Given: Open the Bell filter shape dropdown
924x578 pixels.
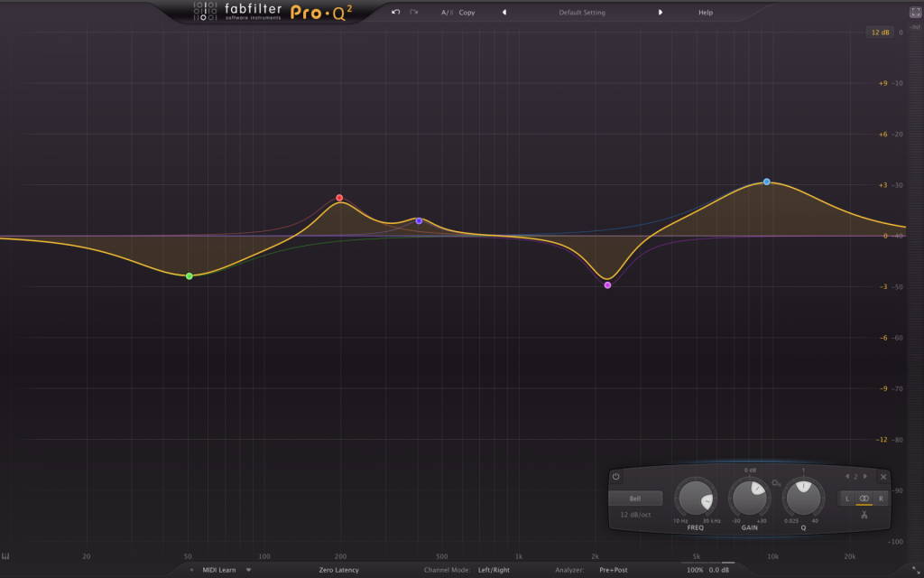Looking at the screenshot, I should [635, 499].
